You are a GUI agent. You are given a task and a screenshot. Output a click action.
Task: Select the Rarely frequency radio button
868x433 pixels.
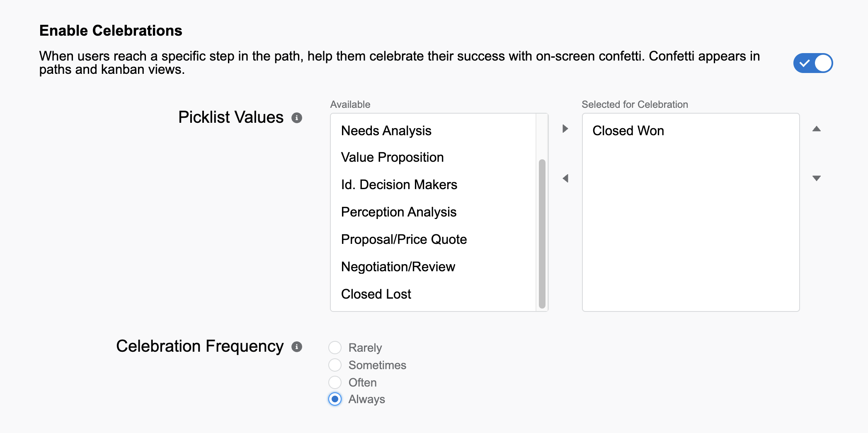[x=335, y=348]
